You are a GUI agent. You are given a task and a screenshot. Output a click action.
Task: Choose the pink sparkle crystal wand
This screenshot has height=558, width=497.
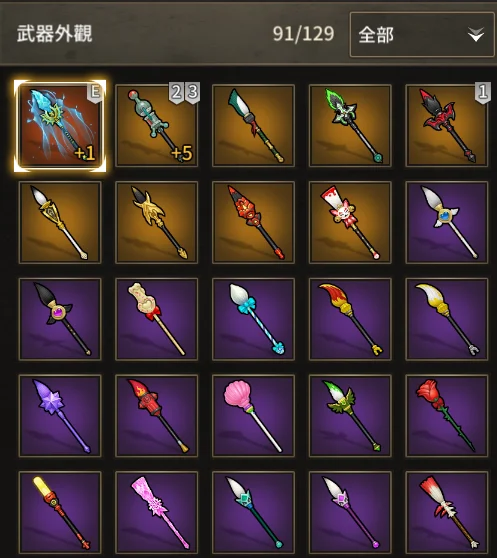point(157,512)
